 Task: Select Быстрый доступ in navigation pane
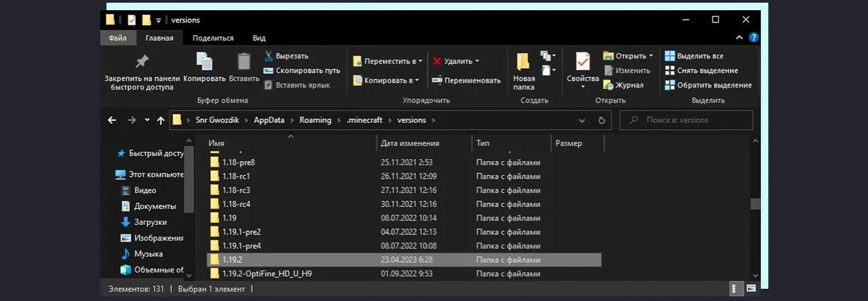coord(150,154)
